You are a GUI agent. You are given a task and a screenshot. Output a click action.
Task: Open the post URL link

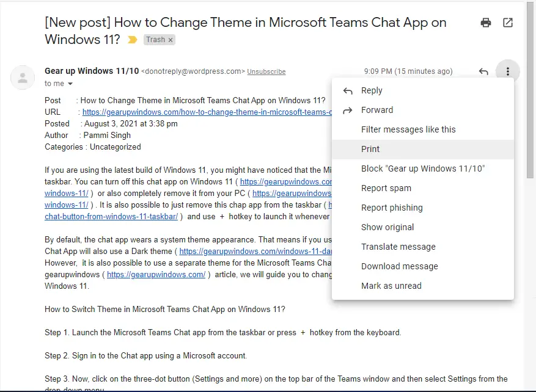click(207, 112)
